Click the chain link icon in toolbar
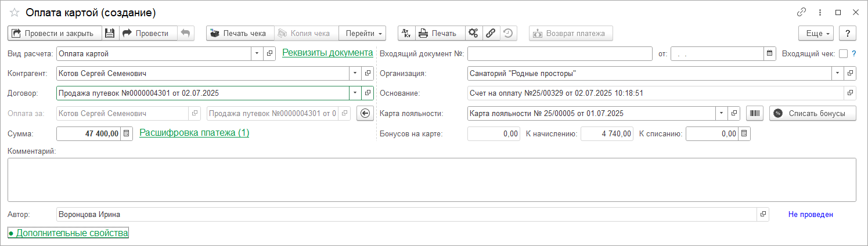 point(490,33)
